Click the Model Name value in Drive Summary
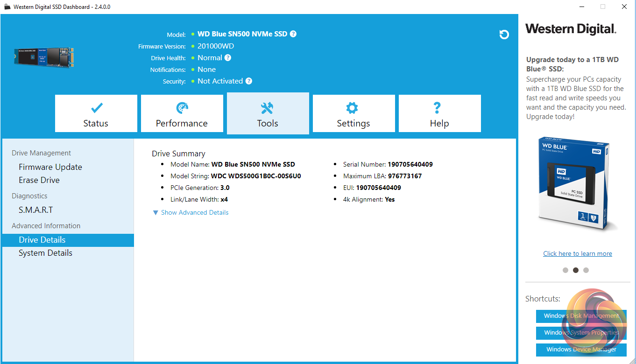Screen dimensions: 636x364 pos(253,164)
